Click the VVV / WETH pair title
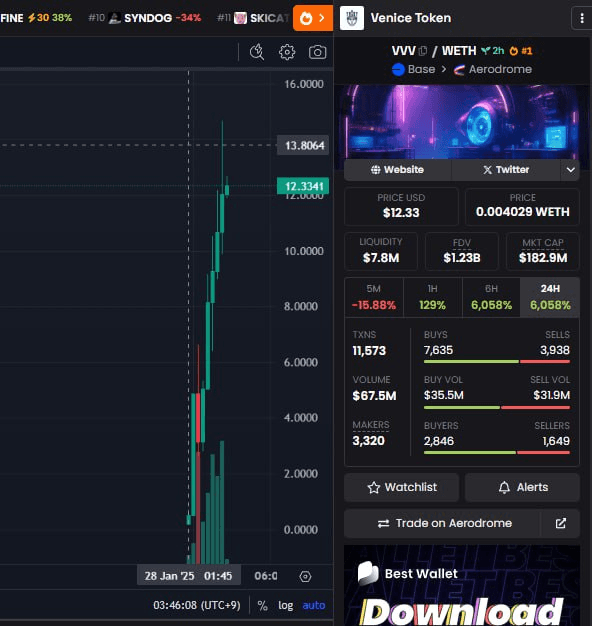Image resolution: width=592 pixels, height=626 pixels. 434,51
